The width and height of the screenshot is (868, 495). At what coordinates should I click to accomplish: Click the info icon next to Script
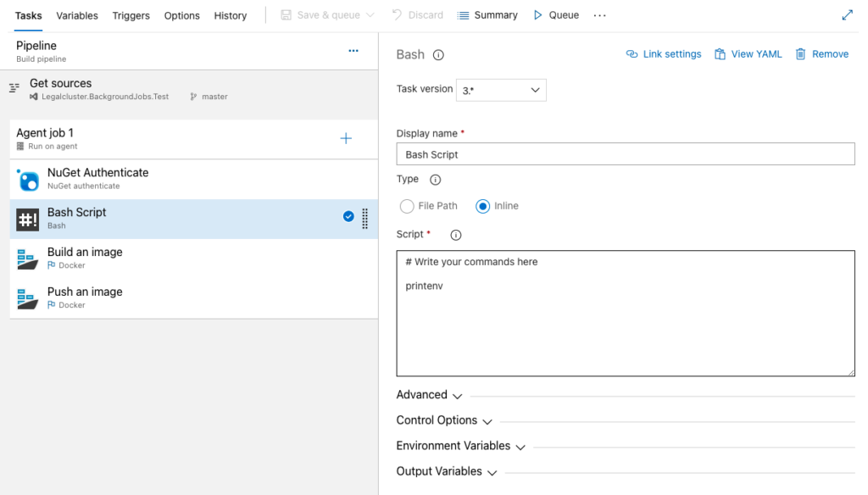[455, 235]
